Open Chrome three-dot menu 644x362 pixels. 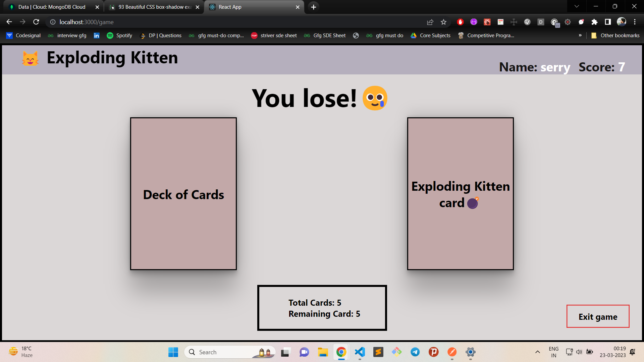635,22
